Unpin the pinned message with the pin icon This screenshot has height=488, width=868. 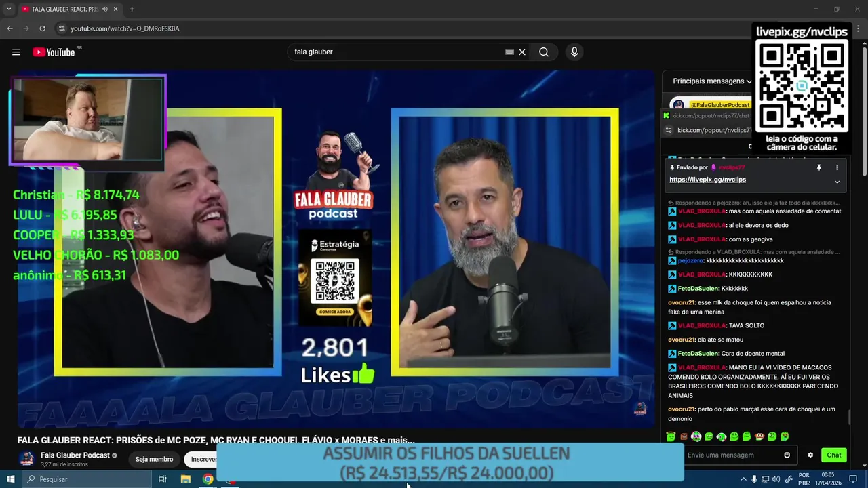click(x=819, y=167)
